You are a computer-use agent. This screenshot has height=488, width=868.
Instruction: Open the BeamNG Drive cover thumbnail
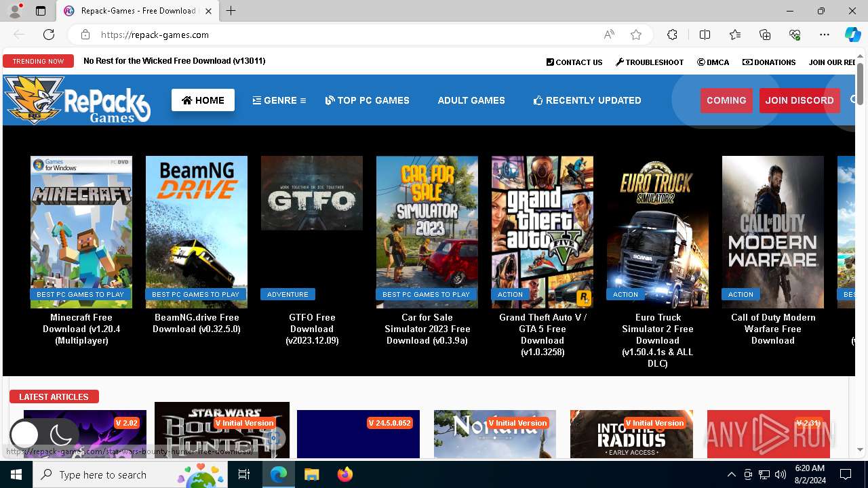pyautogui.click(x=197, y=232)
